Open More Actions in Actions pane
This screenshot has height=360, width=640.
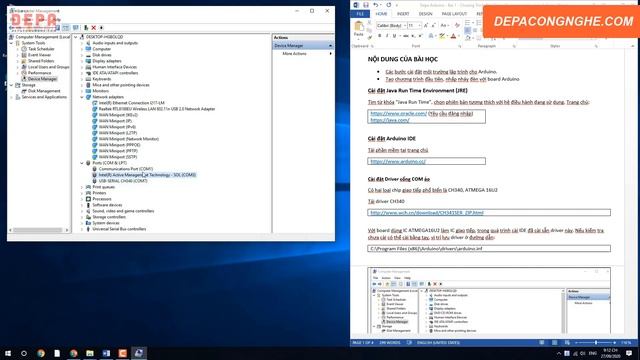coord(294,53)
